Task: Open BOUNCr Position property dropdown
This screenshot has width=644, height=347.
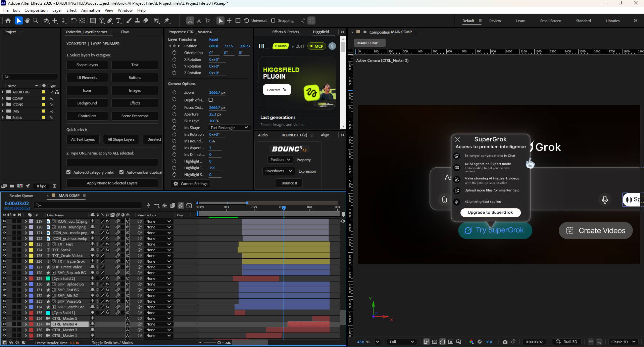Action: pos(280,160)
